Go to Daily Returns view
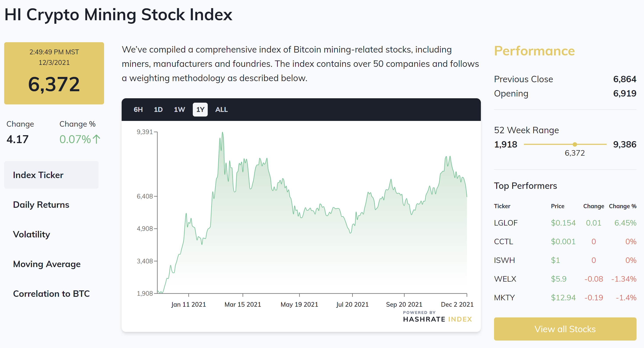The image size is (644, 348). point(41,205)
